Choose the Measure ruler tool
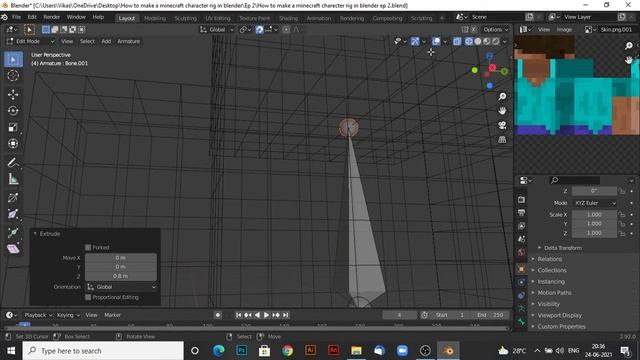The image size is (640, 360). tap(13, 179)
